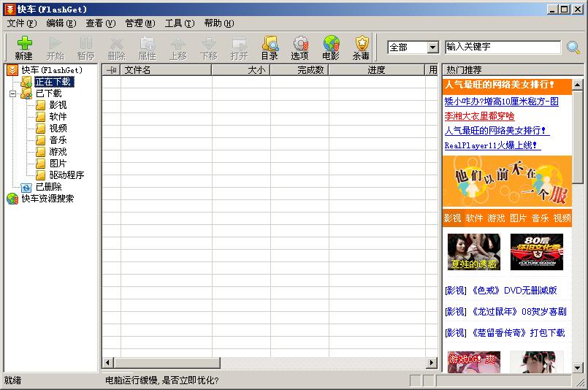Click the 删除 (Delete) toolbar icon
The image size is (588, 390).
[117, 47]
